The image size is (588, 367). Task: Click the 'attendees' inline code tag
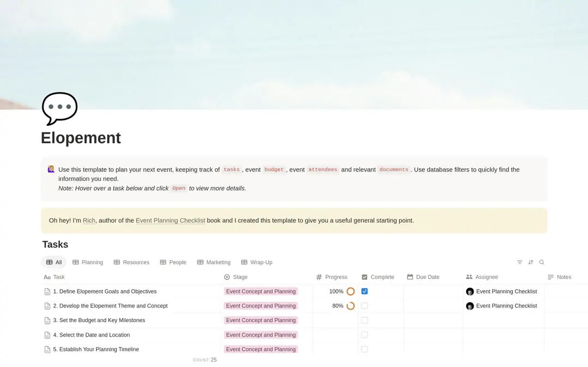[x=322, y=169]
